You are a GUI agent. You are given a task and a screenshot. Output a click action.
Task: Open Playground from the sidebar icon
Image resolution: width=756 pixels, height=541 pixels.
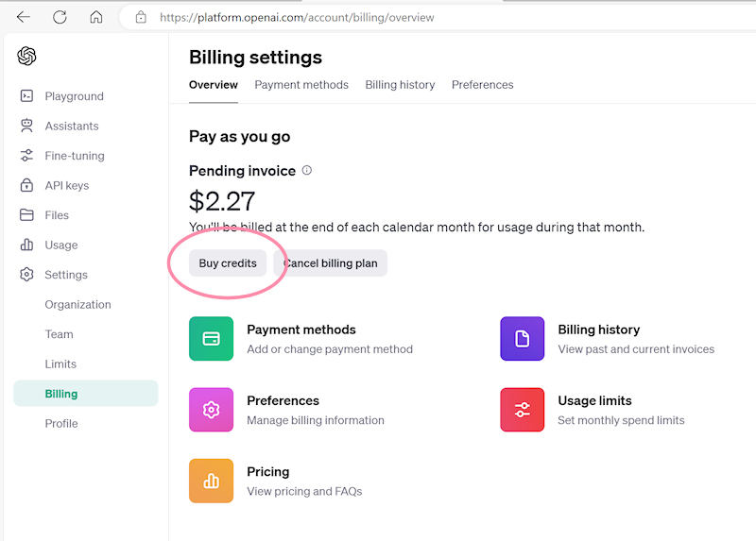[26, 96]
